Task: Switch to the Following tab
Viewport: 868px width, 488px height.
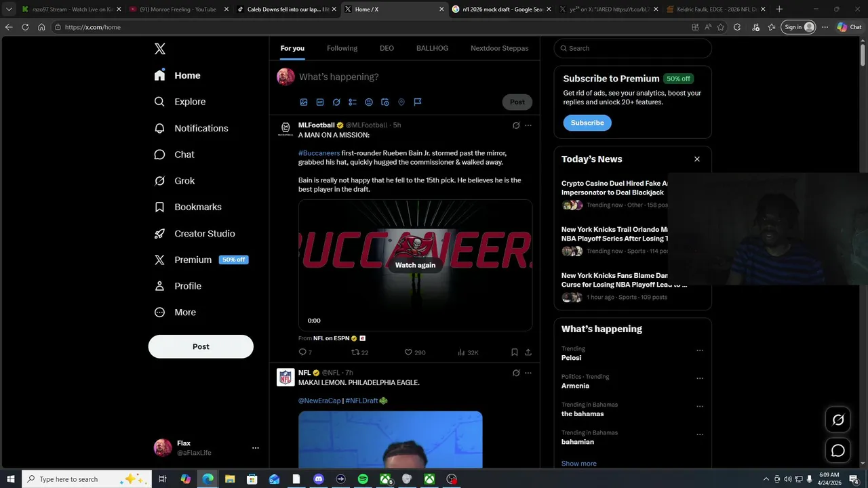Action: pyautogui.click(x=342, y=48)
